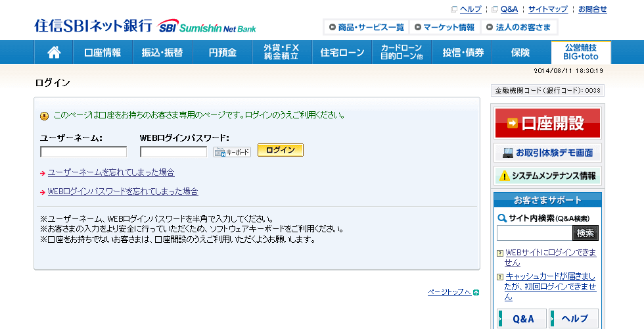
Task: Click the 検索 search button
Action: coord(586,233)
